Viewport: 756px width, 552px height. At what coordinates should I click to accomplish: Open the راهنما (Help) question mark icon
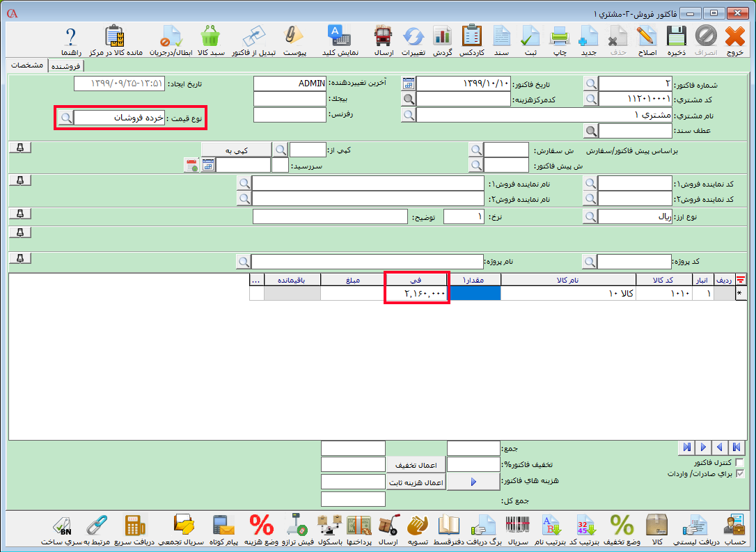click(70, 40)
